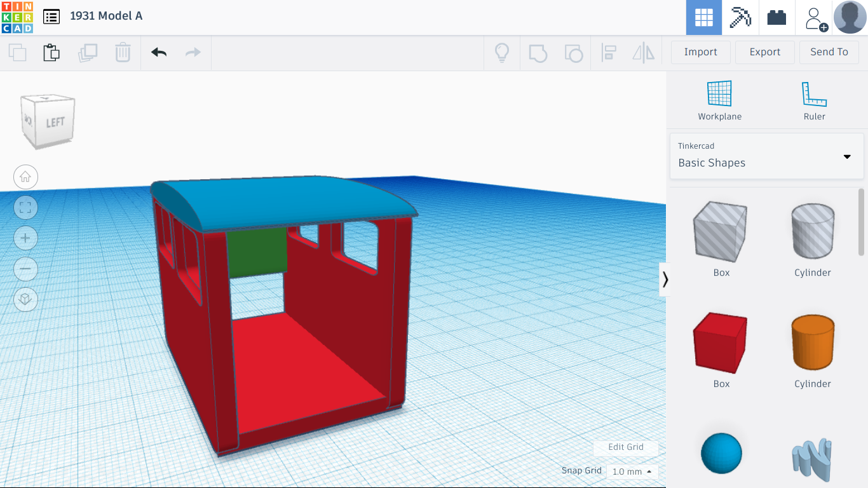Open the Snap Grid value dropdown
The width and height of the screenshot is (868, 488).
632,471
